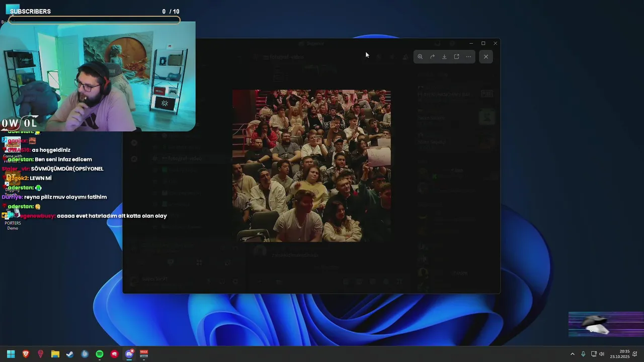
Task: Open Spotify from the taskbar
Action: pos(100,354)
